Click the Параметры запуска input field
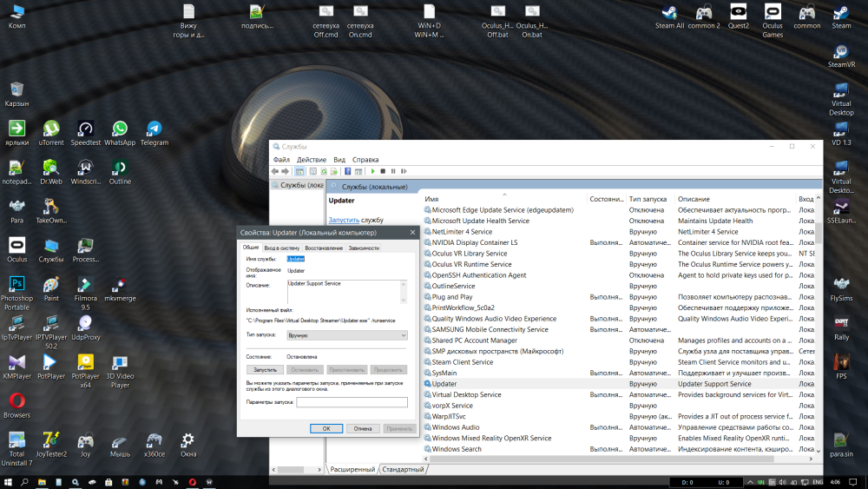Screen dimensions: 868x489 (x=352, y=402)
